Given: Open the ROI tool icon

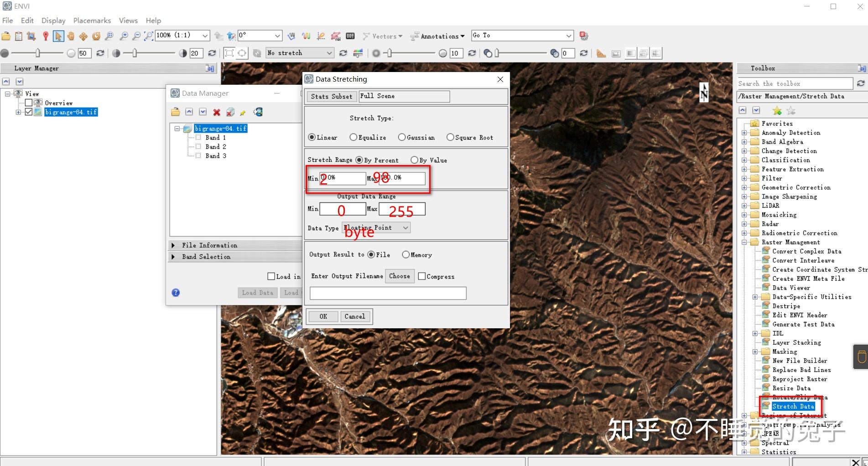Looking at the screenshot, I should point(336,36).
